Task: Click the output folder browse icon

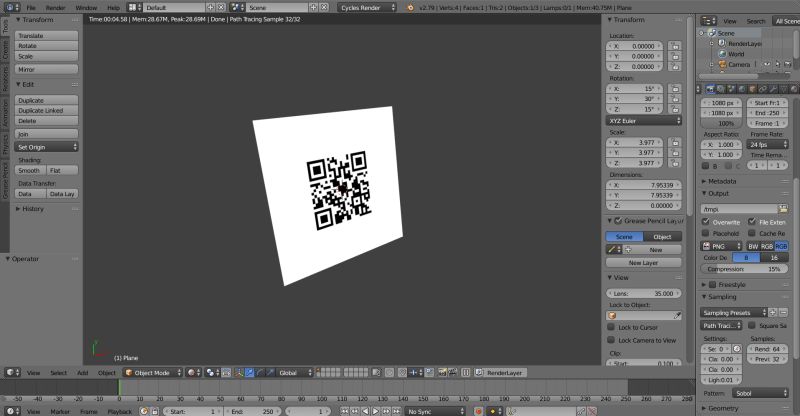Action: [783, 209]
